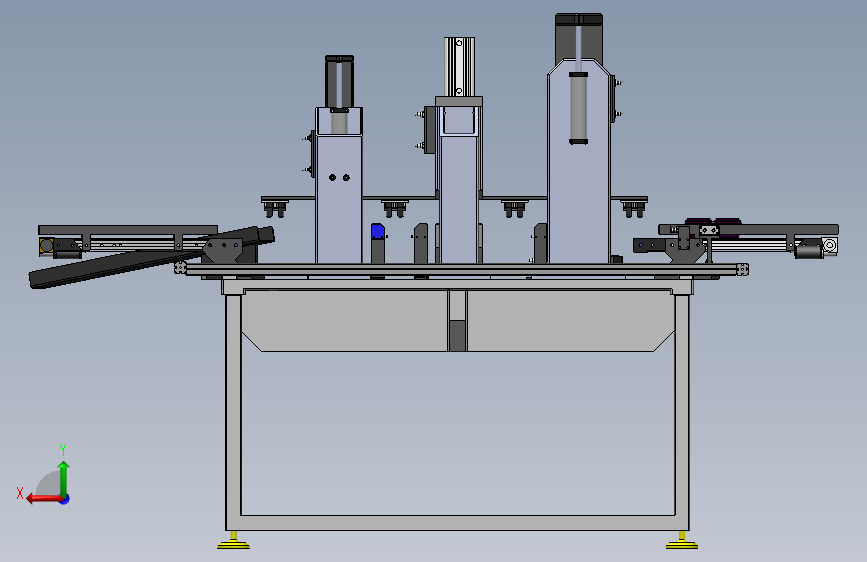The height and width of the screenshot is (562, 867).
Task: Select the two black holes on left column
Action: [339, 178]
